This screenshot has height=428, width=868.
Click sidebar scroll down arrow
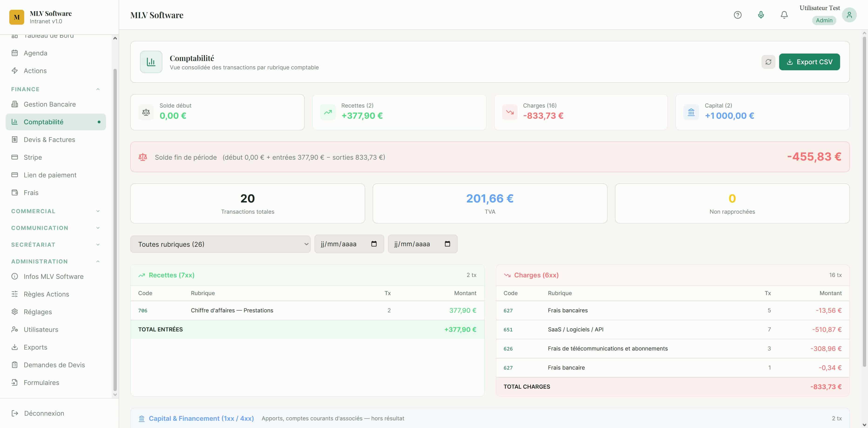click(x=115, y=394)
